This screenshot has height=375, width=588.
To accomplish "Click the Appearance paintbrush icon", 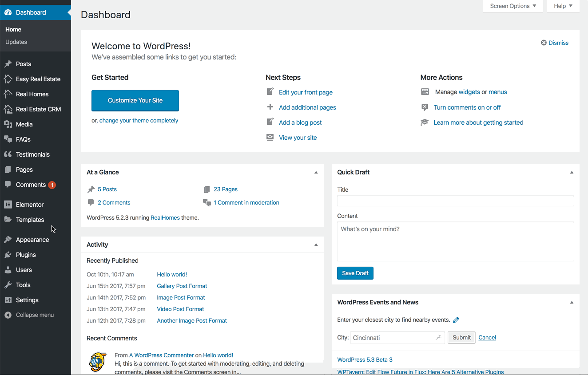I will click(x=8, y=240).
